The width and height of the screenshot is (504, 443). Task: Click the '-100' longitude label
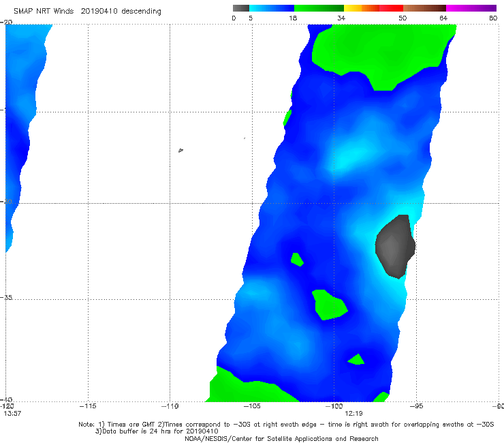334,406
